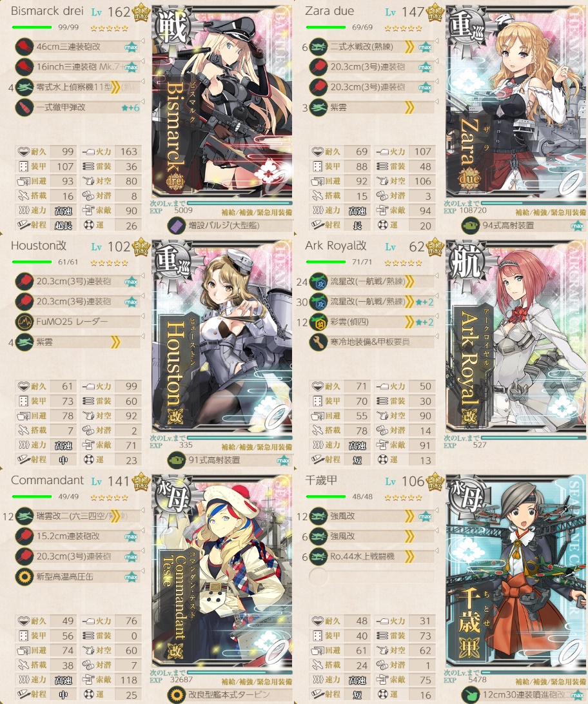This screenshot has width=588, height=704.
Task: Click the 46cm triple gun mount icon
Action: pyautogui.click(x=24, y=46)
